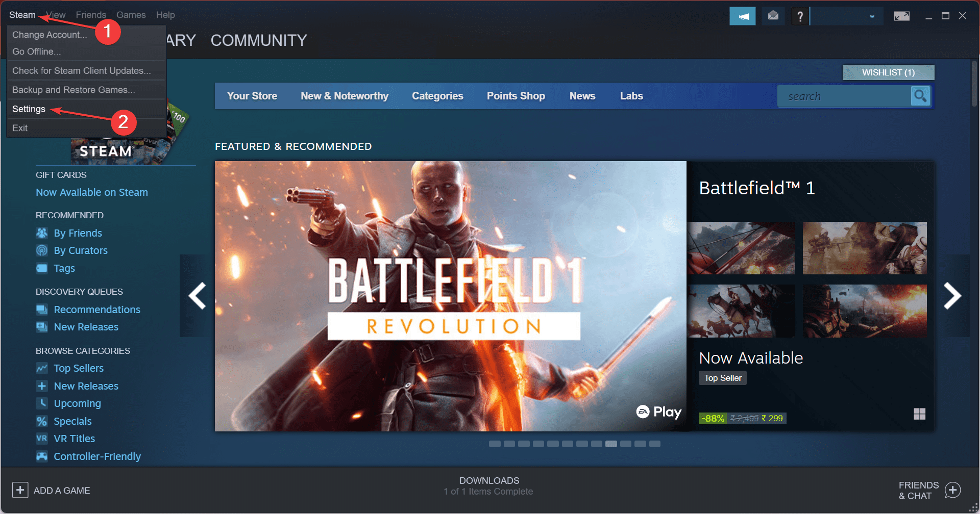
Task: Open the account name dropdown arrow
Action: [x=872, y=16]
